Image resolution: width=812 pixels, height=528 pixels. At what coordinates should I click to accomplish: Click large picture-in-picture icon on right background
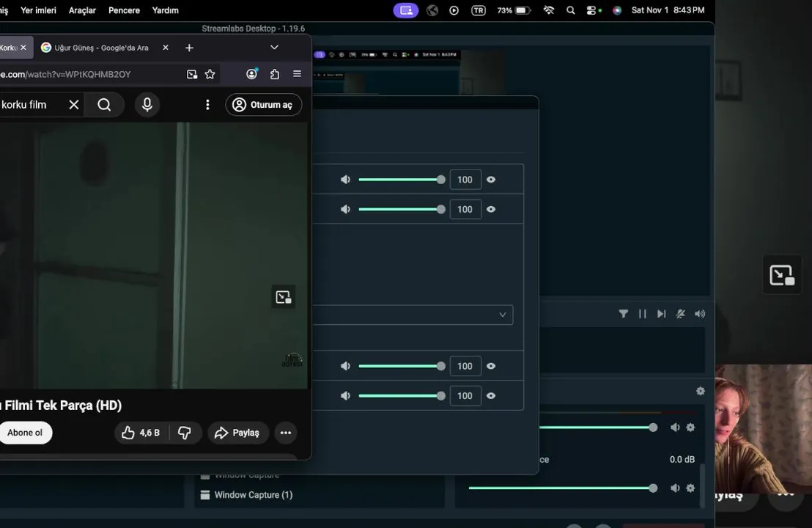click(782, 275)
